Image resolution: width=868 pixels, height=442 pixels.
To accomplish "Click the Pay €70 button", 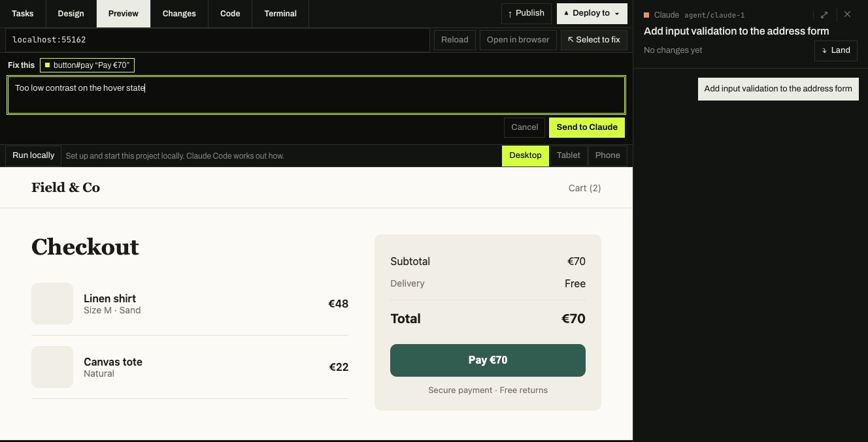I will (488, 360).
